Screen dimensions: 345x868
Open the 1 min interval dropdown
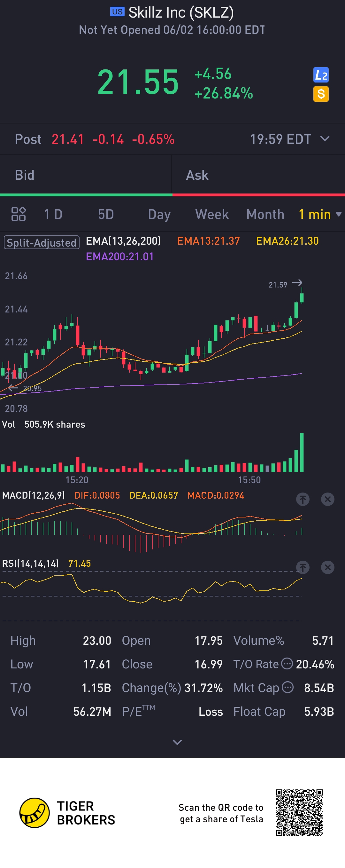coord(320,214)
